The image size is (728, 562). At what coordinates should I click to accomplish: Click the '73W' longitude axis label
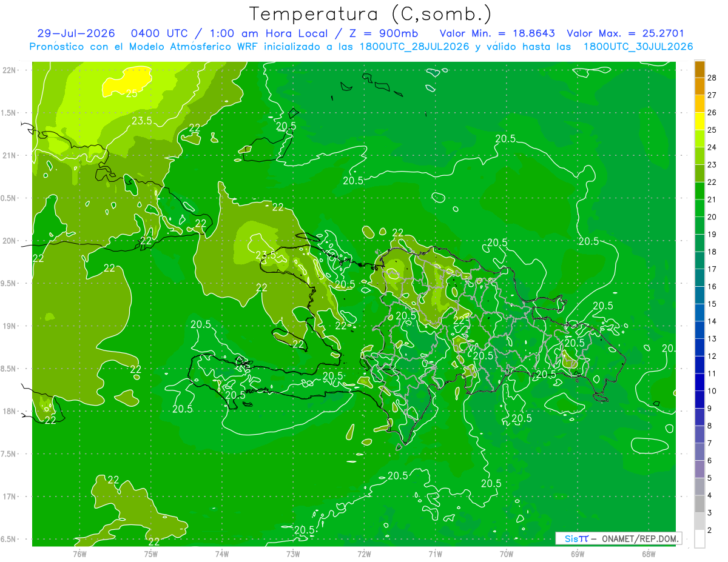tap(293, 554)
